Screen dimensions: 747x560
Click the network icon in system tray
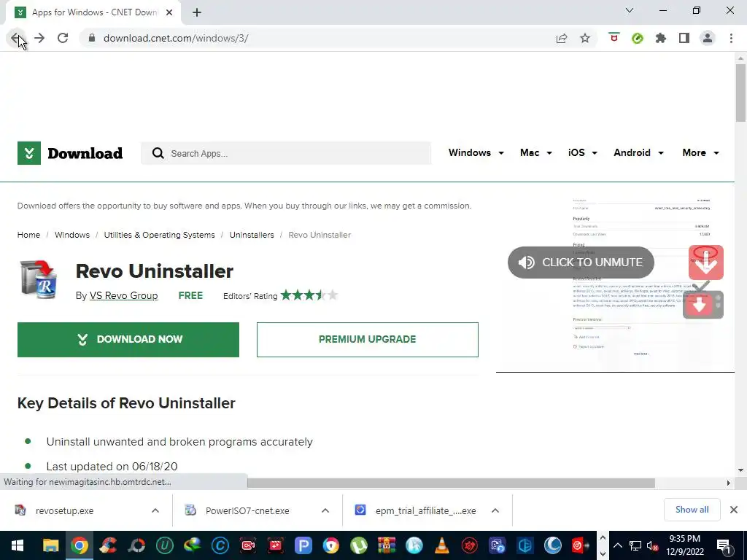[x=635, y=545]
